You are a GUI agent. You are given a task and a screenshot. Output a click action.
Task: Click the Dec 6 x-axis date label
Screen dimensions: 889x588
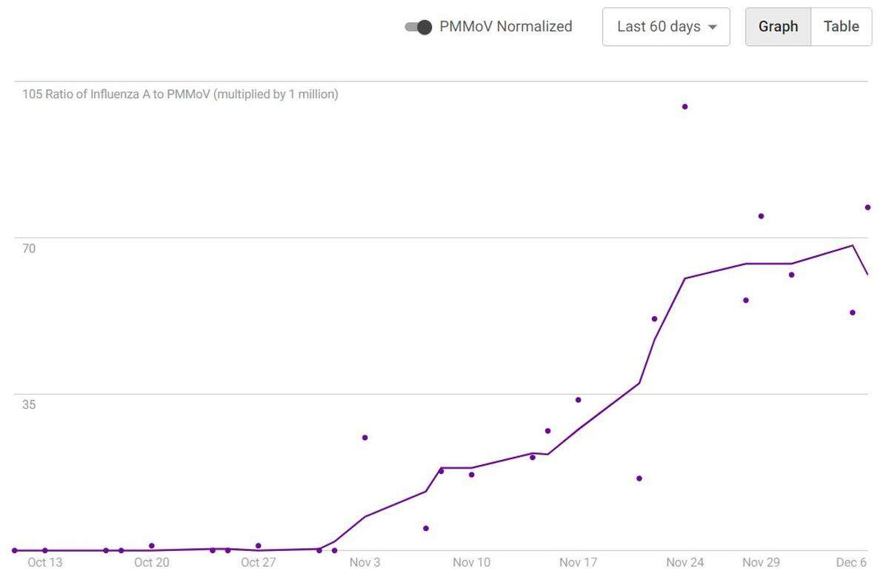click(x=851, y=563)
